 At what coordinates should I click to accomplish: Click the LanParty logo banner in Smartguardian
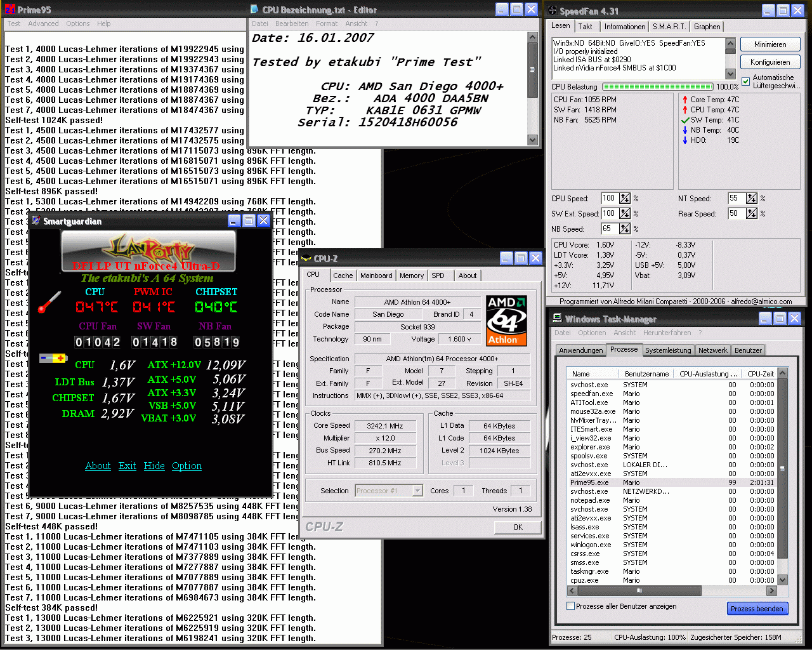point(148,251)
